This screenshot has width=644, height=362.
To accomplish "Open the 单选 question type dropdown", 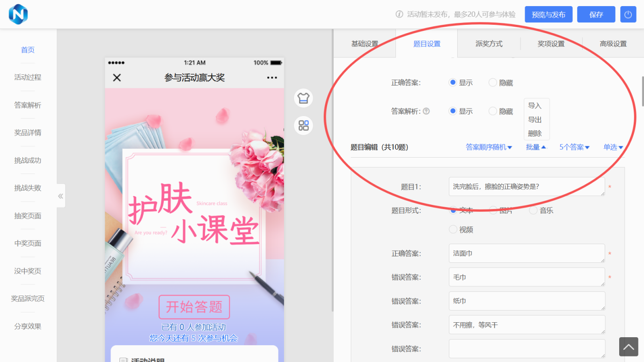I will click(613, 147).
